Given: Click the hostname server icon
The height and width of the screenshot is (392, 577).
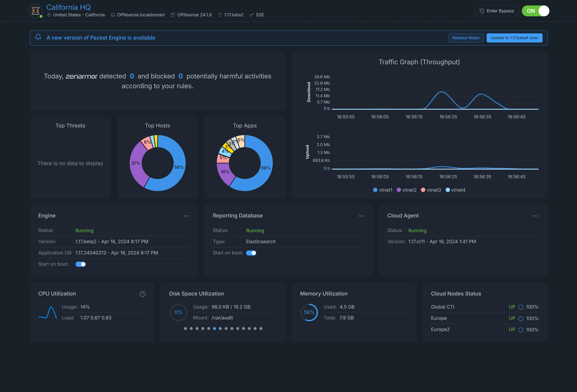Looking at the screenshot, I should [113, 15].
